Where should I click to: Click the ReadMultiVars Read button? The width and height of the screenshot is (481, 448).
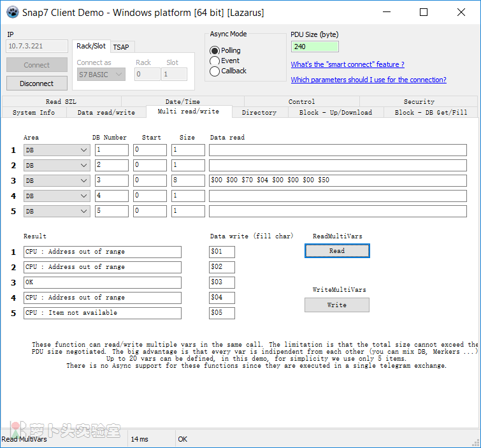337,251
